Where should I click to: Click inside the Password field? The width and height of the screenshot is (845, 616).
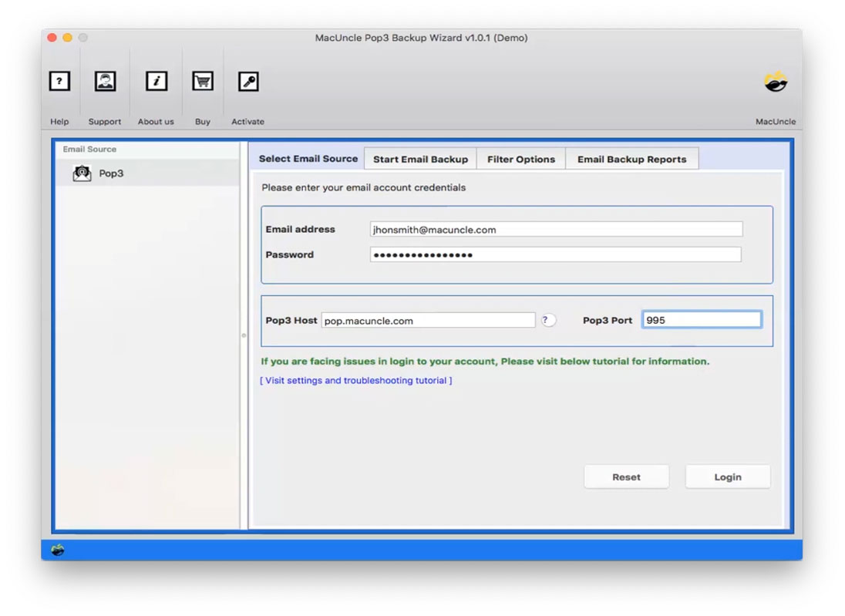(x=554, y=254)
